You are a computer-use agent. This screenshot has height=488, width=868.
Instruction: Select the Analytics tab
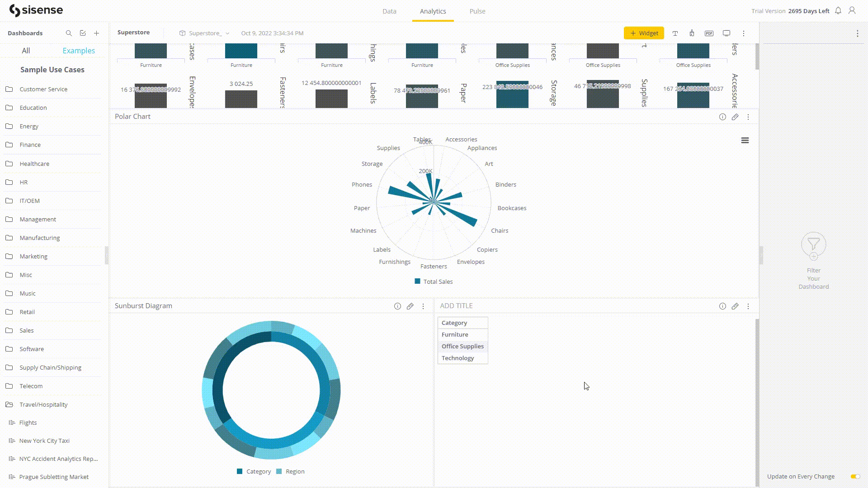tap(433, 11)
